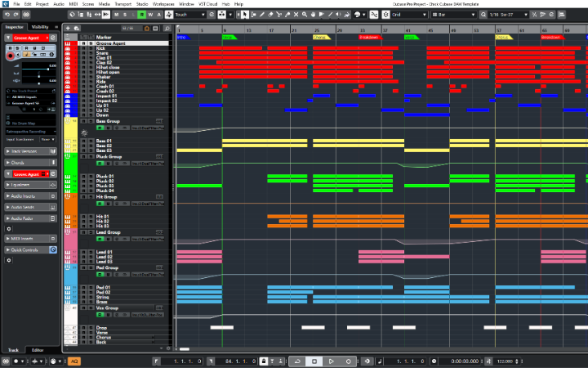Click the Play transport button
The height and width of the screenshot is (368, 588).
tap(331, 361)
